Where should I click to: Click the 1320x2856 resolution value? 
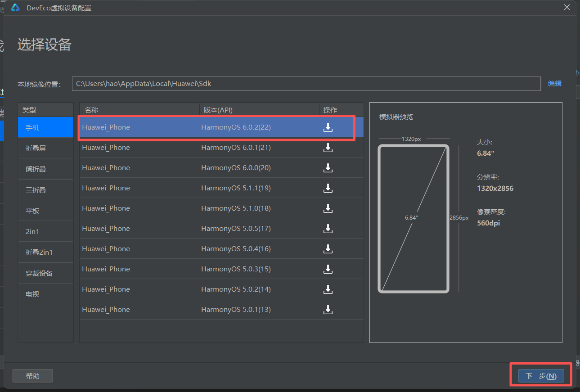click(x=495, y=188)
